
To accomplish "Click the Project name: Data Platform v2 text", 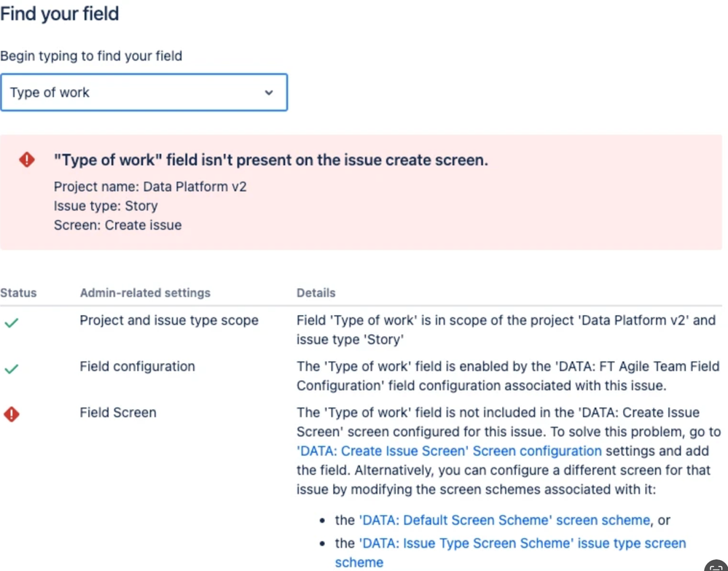I will click(x=150, y=187).
